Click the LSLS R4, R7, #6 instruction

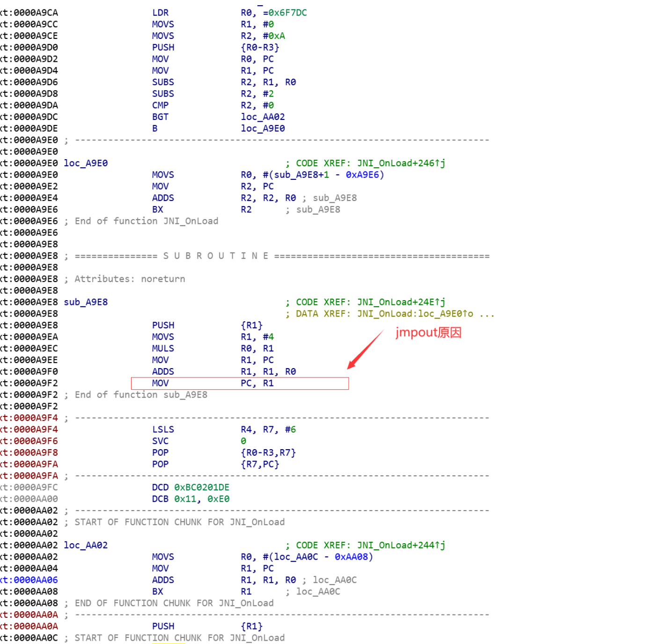click(x=224, y=429)
